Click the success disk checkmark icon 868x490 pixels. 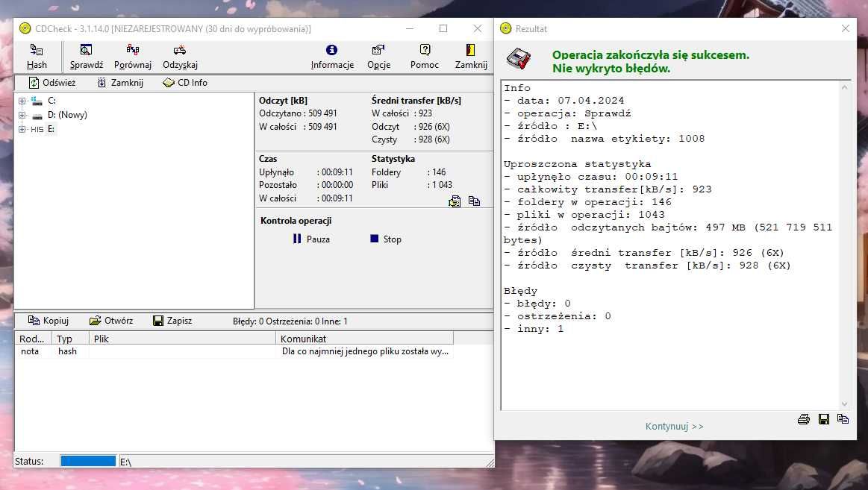[x=519, y=60]
